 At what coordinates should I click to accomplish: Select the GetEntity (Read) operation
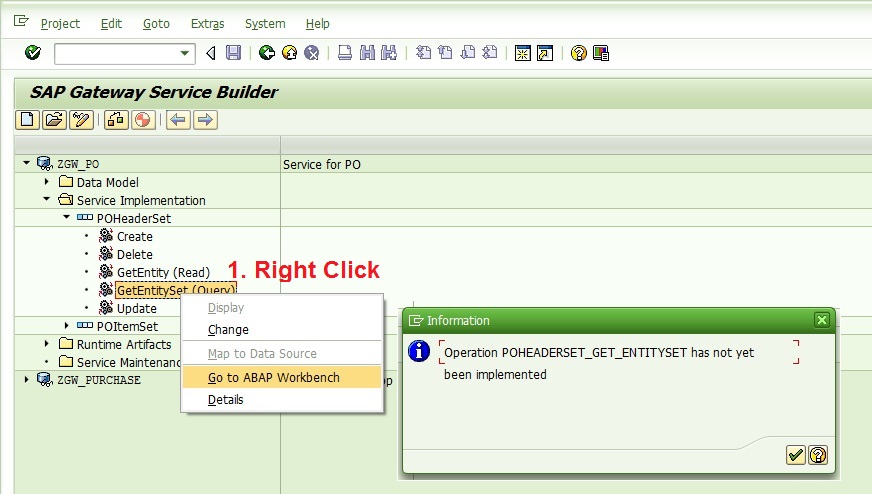click(x=164, y=273)
